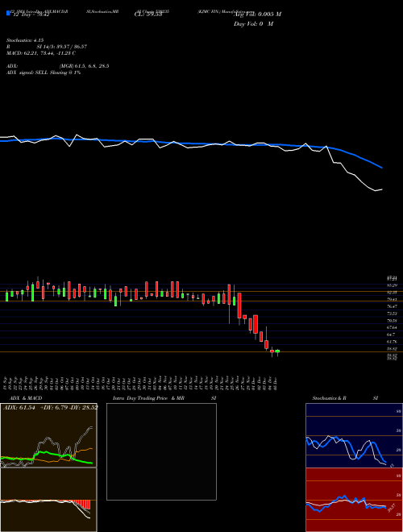Click the 'ADX: 61.54 +DY: 6.79 -DY: 28.52' header
The width and height of the screenshot is (403, 532).
(x=50, y=407)
